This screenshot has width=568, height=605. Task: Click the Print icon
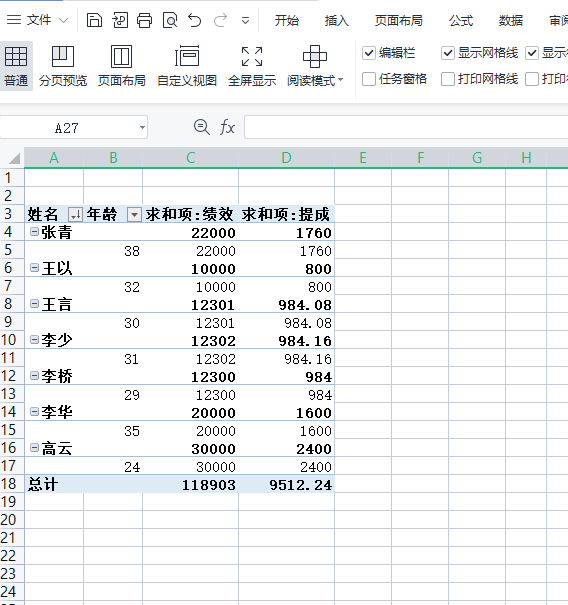point(145,20)
